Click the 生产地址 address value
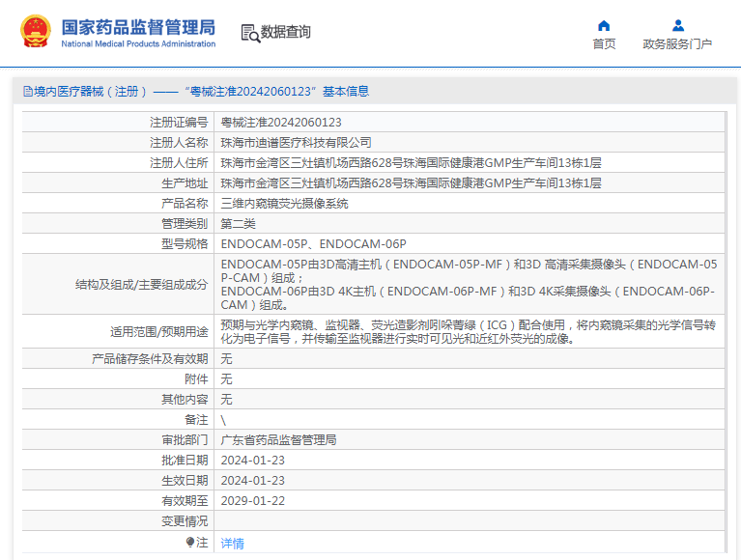 click(411, 183)
